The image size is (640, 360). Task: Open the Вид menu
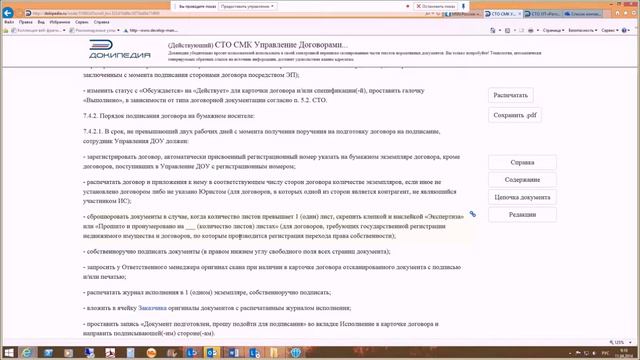[41, 22]
